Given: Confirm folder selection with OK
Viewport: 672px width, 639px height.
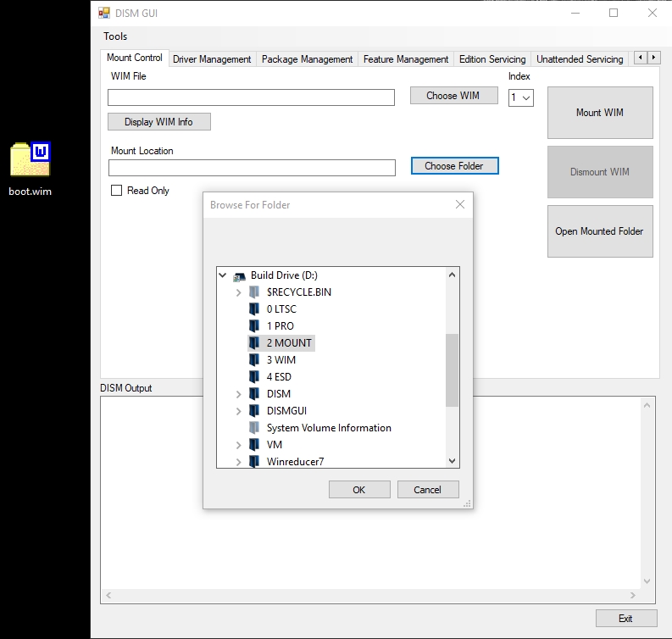Looking at the screenshot, I should tap(359, 490).
